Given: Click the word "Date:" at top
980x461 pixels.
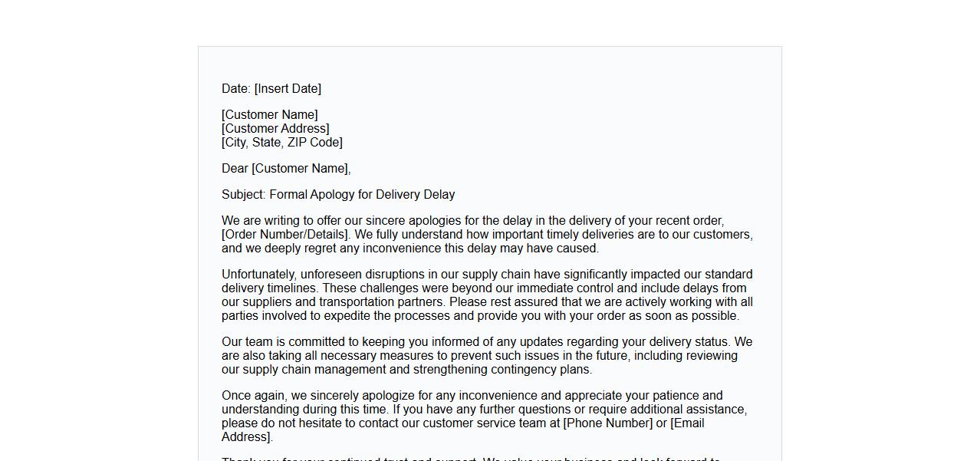Looking at the screenshot, I should pyautogui.click(x=236, y=89).
